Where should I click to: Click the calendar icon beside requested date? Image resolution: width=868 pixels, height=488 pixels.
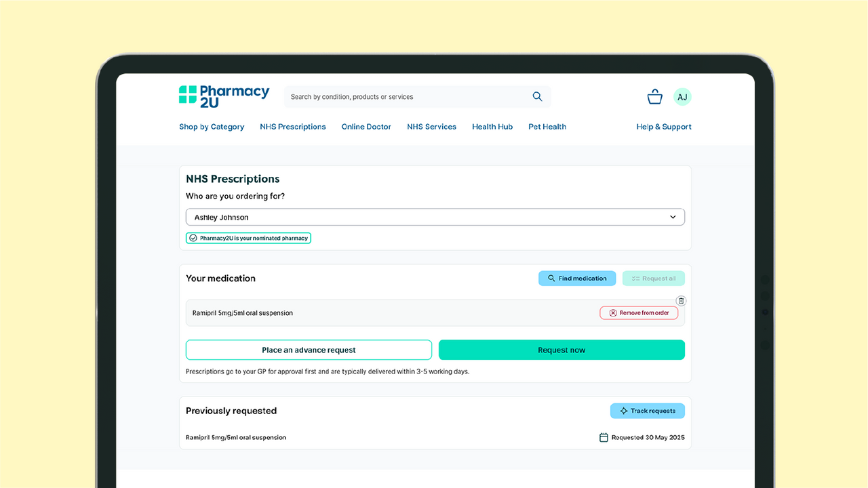click(x=604, y=438)
